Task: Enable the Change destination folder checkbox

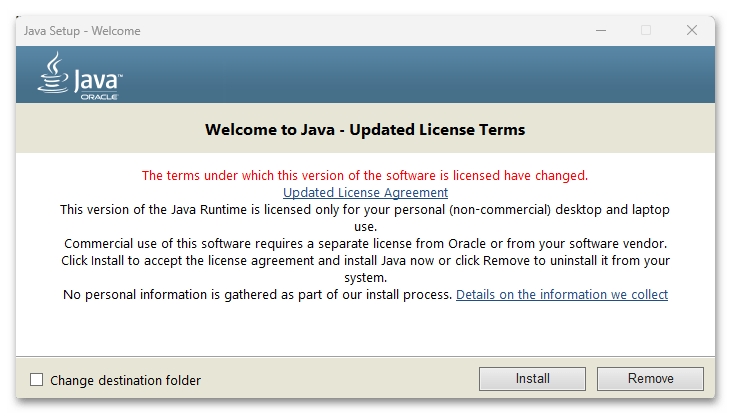Action: [x=36, y=380]
